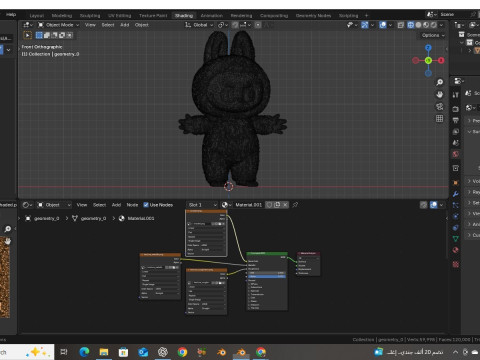The image size is (480, 360).
Task: Browse materials with sphere icon
Action: [x=226, y=205]
